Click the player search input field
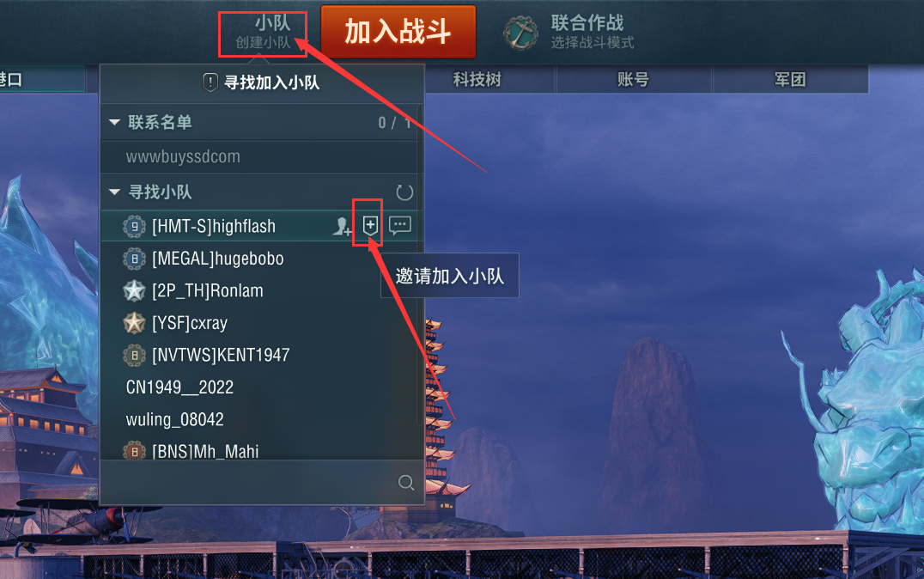The width and height of the screenshot is (924, 579). pyautogui.click(x=247, y=483)
